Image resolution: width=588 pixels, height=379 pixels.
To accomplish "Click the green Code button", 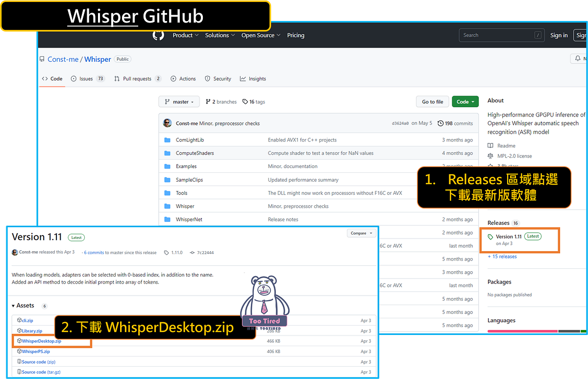I will [x=465, y=101].
